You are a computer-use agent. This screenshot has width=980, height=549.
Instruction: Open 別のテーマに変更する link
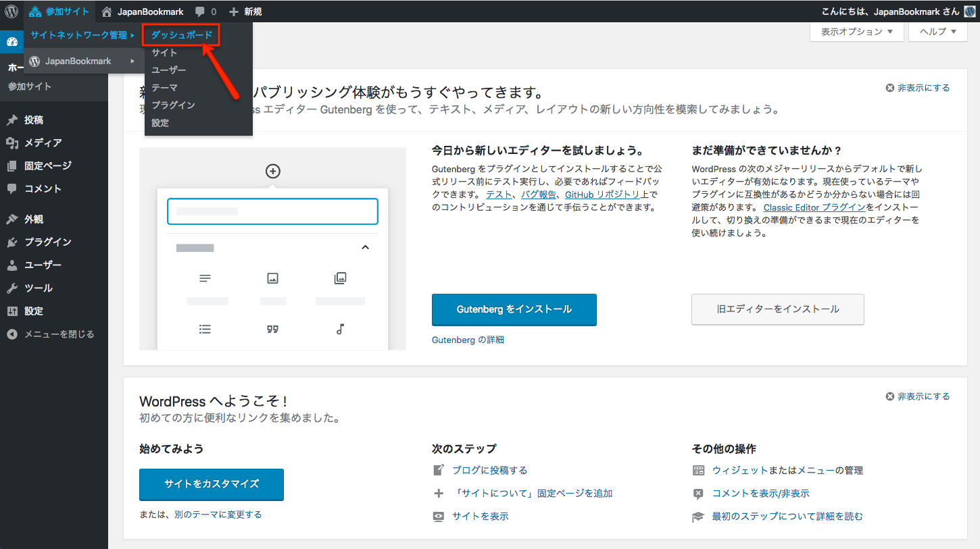pos(218,515)
